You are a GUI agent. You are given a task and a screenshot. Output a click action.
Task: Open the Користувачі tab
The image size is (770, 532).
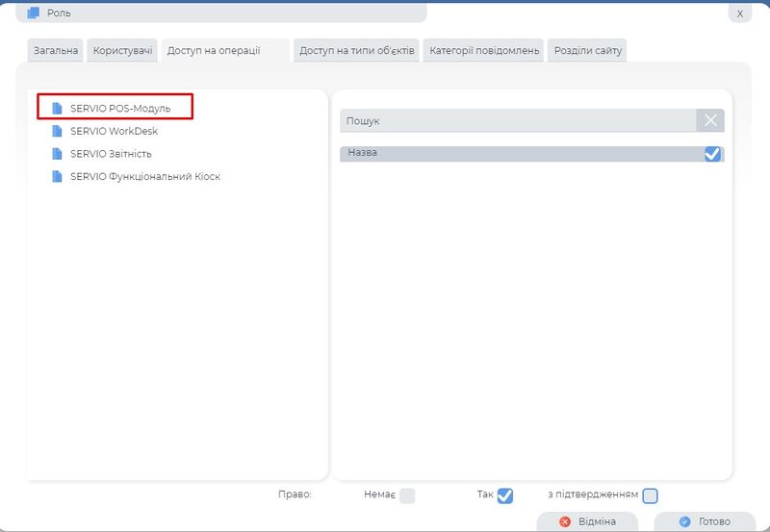[x=123, y=50]
